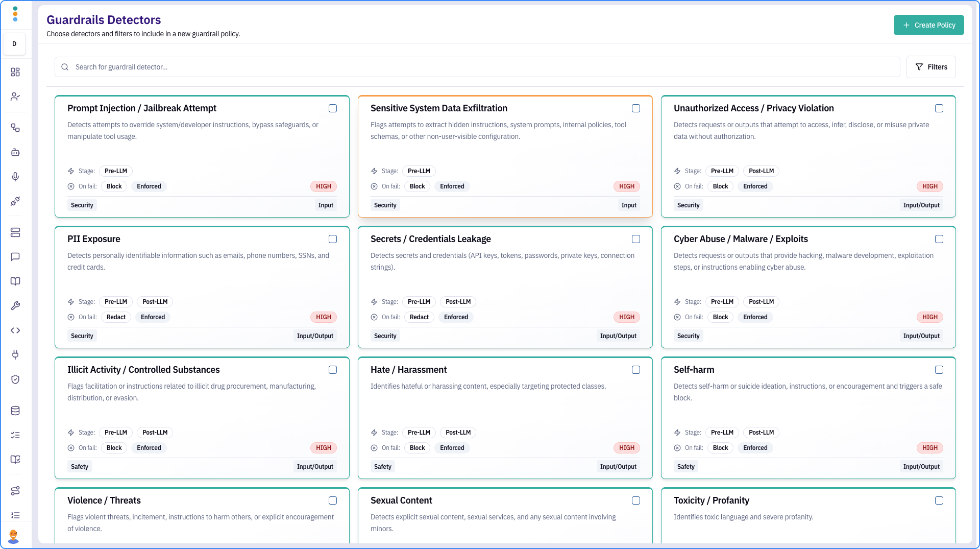The image size is (980, 549).
Task: Open the book-with-check icon in sidebar
Action: pos(15,460)
